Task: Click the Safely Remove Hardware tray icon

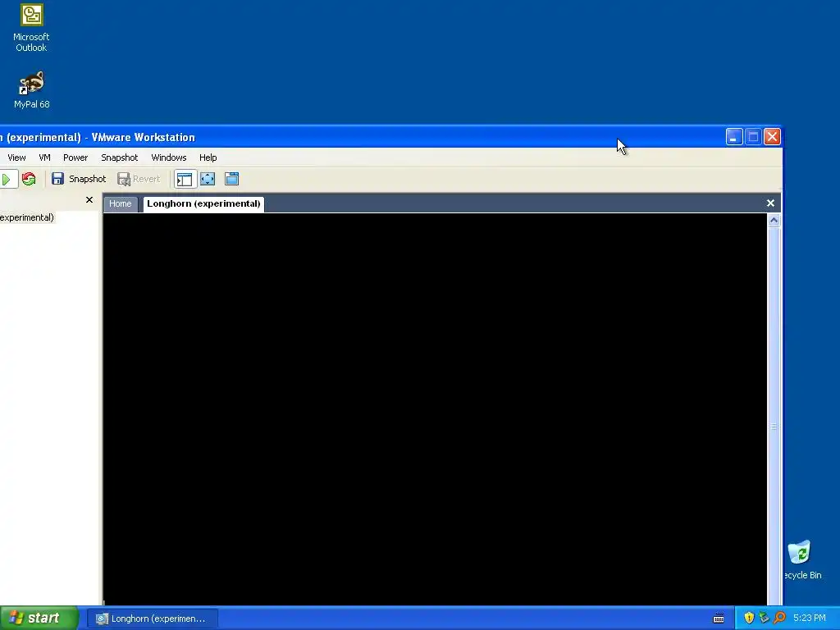Action: pos(764,618)
